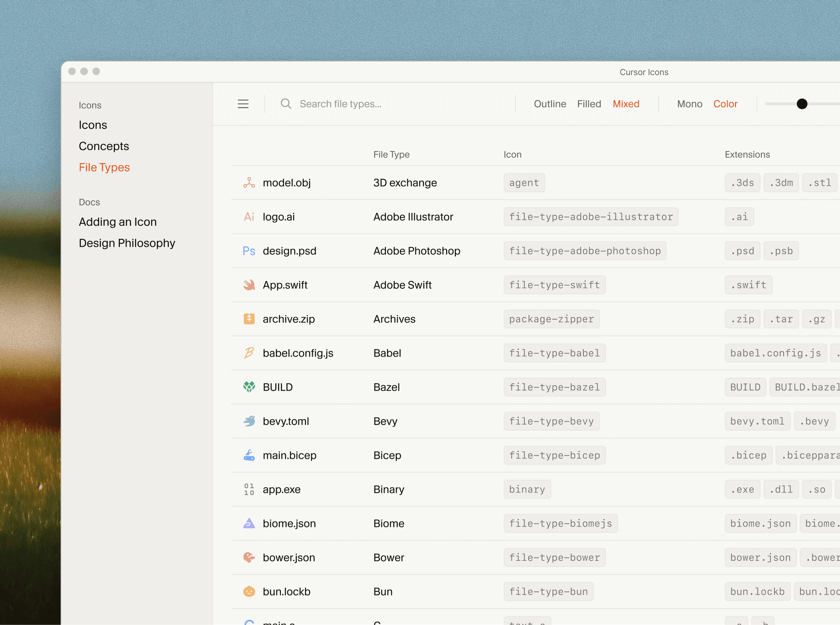The image size is (840, 625).
Task: Select the Outline icon style
Action: 550,104
